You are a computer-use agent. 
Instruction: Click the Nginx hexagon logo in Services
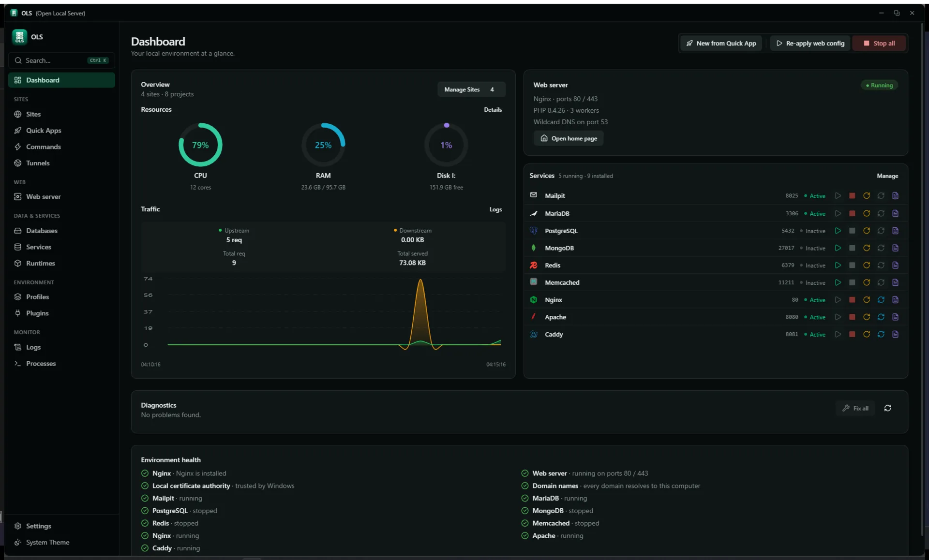[x=534, y=300]
